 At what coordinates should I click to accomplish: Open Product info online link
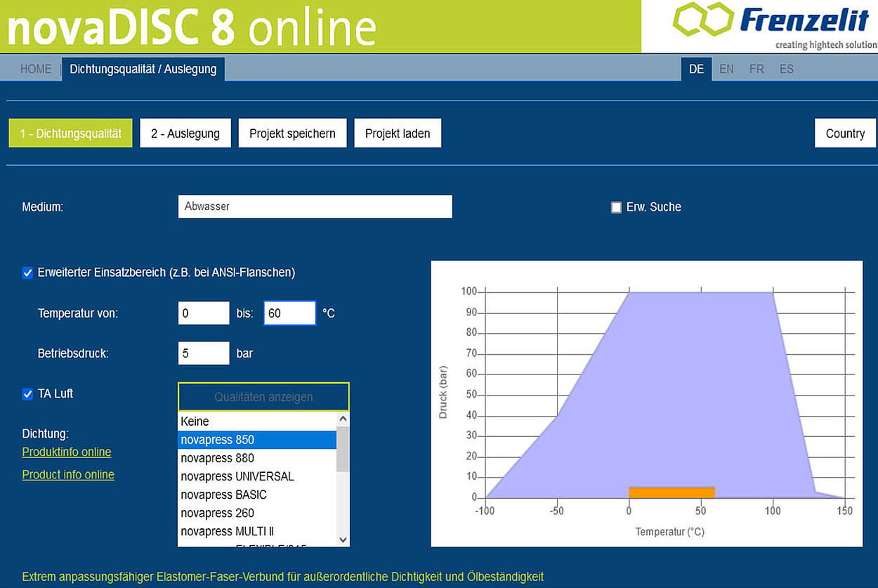tap(68, 475)
